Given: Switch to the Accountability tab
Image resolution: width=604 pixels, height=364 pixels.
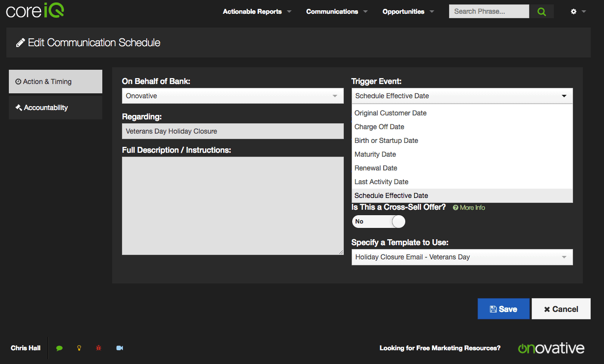Looking at the screenshot, I should pyautogui.click(x=56, y=108).
